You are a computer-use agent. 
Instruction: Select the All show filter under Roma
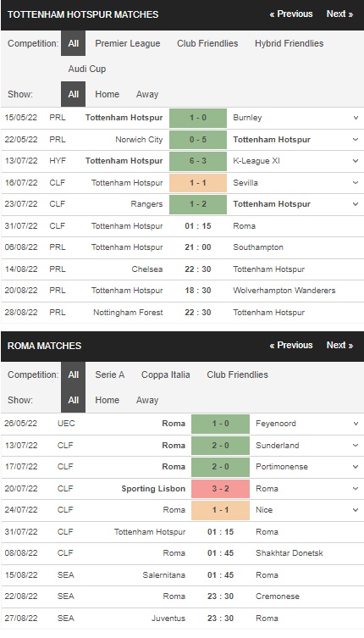(x=73, y=400)
